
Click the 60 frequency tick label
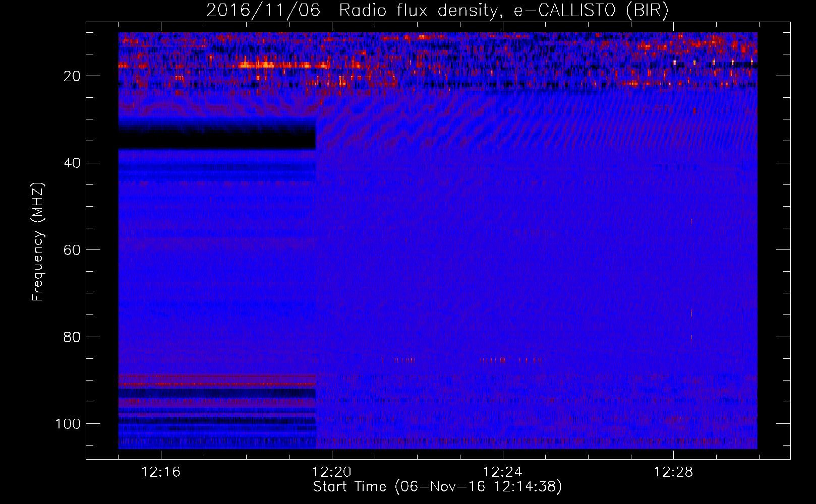pyautogui.click(x=72, y=250)
